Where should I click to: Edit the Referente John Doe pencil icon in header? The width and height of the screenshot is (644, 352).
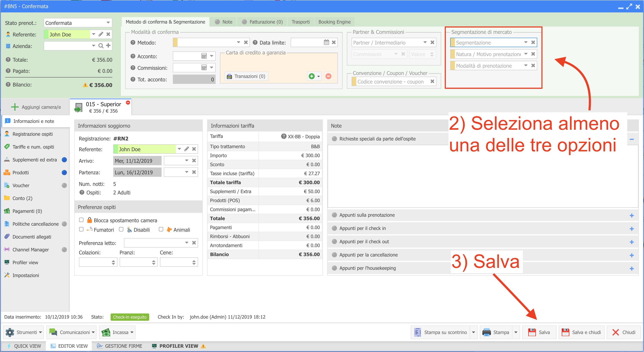pyautogui.click(x=101, y=34)
